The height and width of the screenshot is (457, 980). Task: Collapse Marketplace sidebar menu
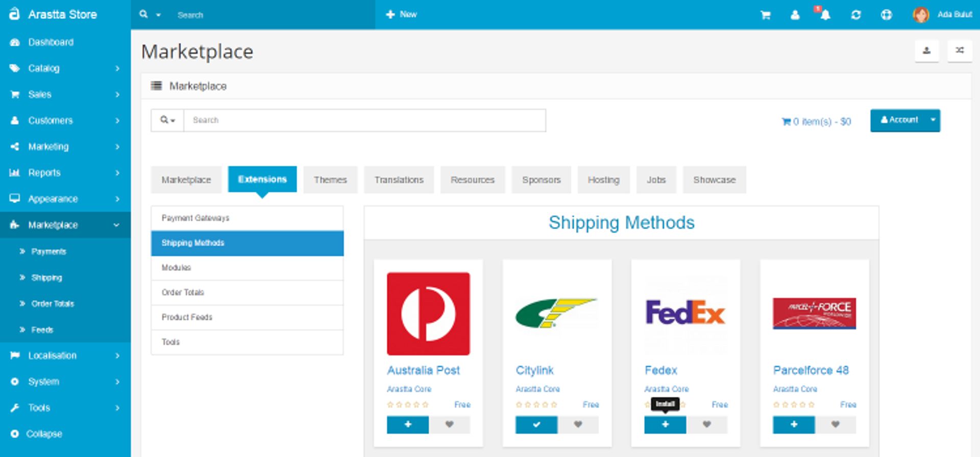[65, 225]
